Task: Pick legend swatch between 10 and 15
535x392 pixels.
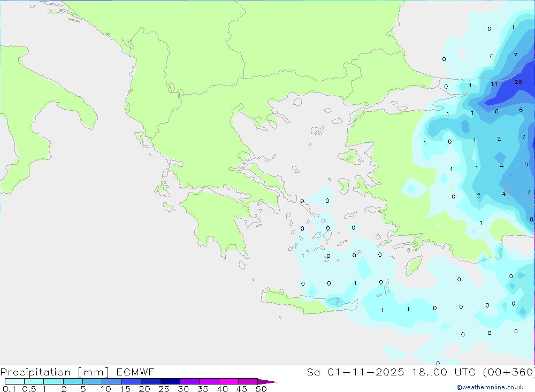Action: pyautogui.click(x=112, y=381)
